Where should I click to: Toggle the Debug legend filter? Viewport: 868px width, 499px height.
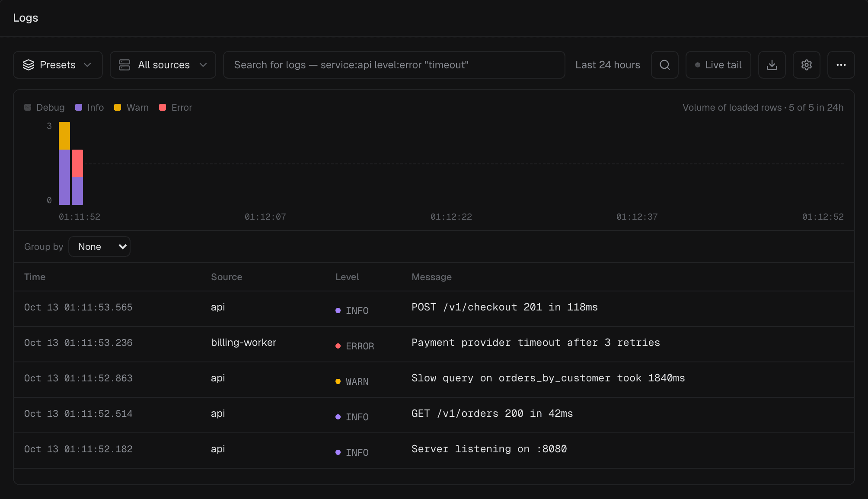(45, 107)
